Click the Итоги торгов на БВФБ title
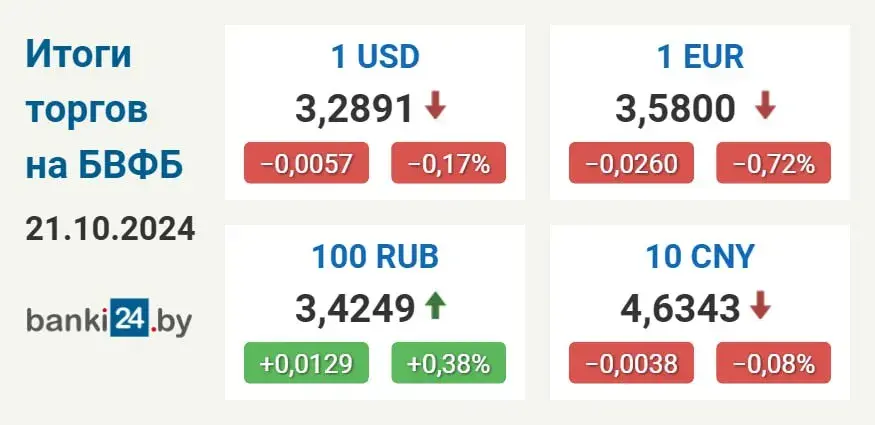 (x=104, y=109)
